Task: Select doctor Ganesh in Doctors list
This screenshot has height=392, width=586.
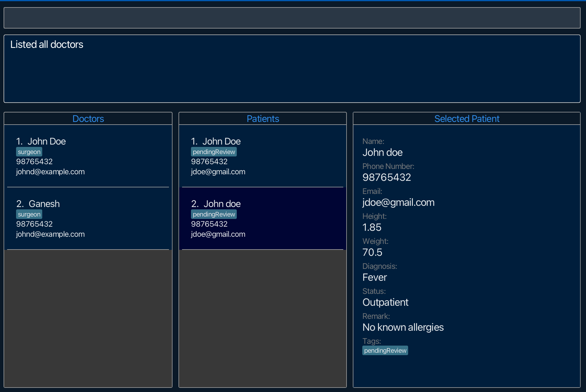Action: 88,218
